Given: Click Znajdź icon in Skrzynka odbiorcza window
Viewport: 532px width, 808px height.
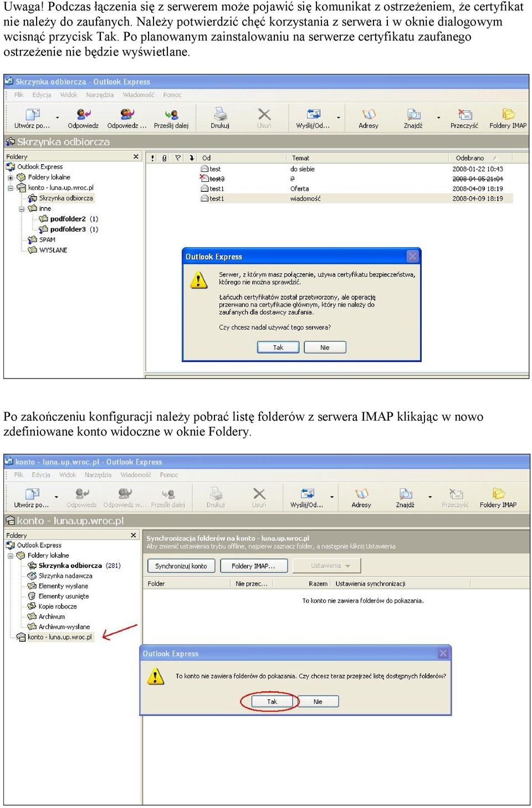Looking at the screenshot, I should (x=413, y=114).
